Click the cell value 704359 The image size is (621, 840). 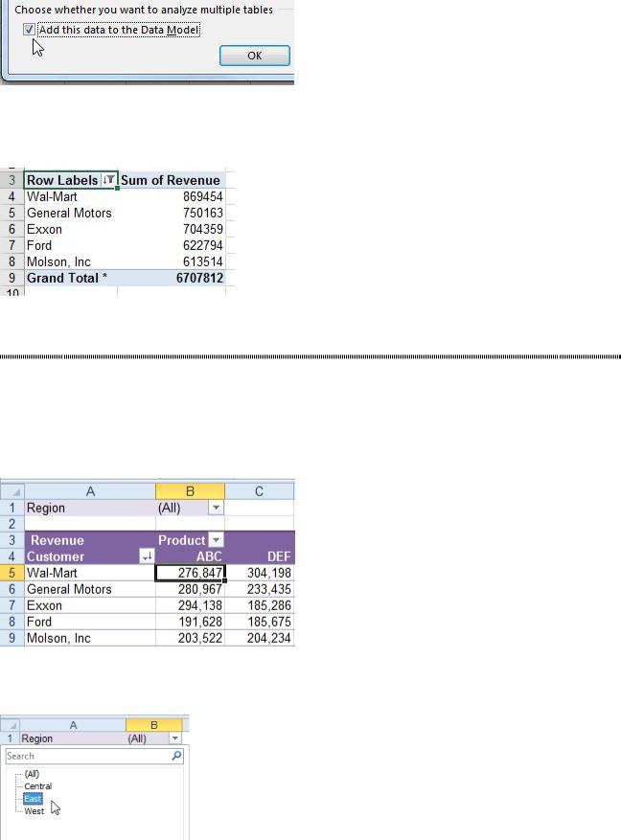pos(202,229)
